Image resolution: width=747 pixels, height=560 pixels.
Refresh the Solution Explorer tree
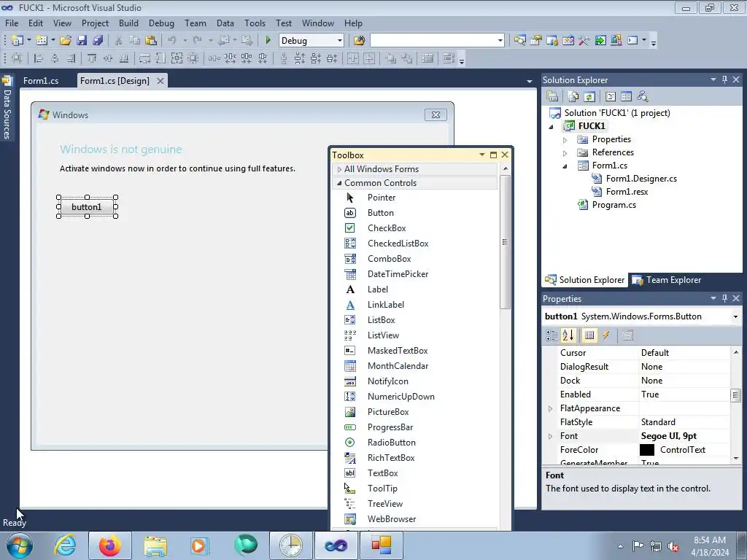(x=589, y=97)
